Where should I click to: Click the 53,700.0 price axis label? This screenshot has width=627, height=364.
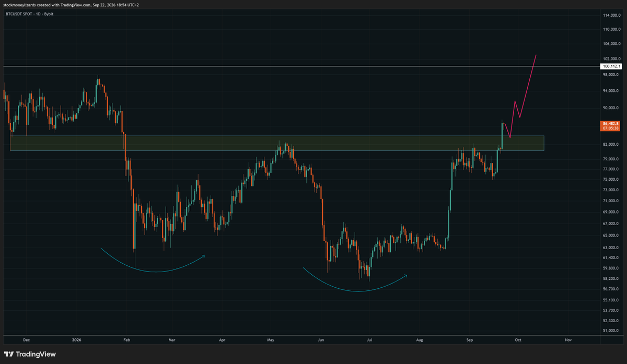point(610,310)
